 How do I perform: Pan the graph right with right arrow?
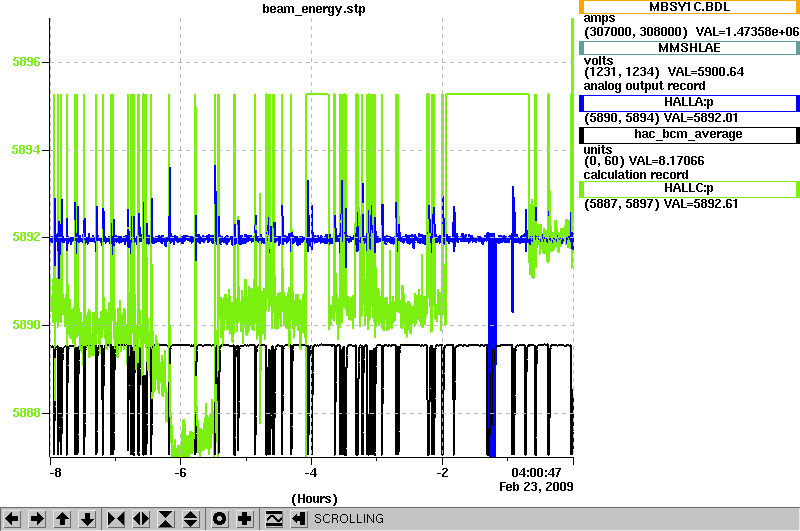37,519
